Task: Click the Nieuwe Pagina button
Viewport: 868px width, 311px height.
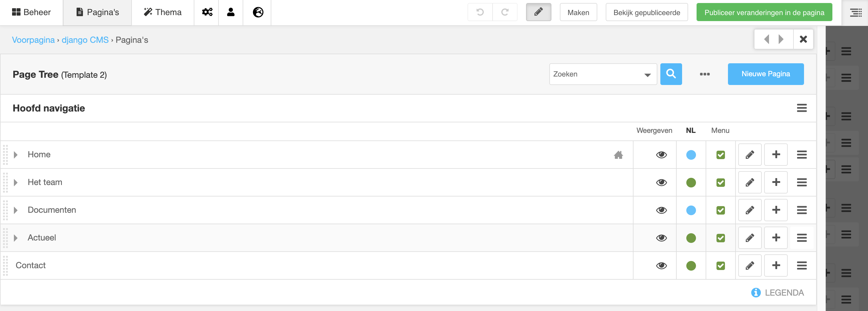Action: click(765, 74)
